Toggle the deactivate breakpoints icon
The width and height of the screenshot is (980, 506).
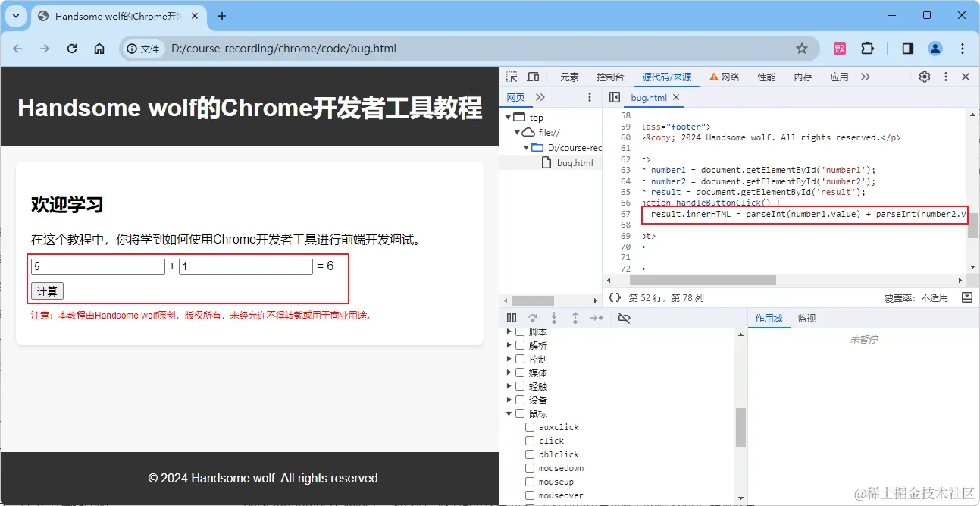pos(624,318)
